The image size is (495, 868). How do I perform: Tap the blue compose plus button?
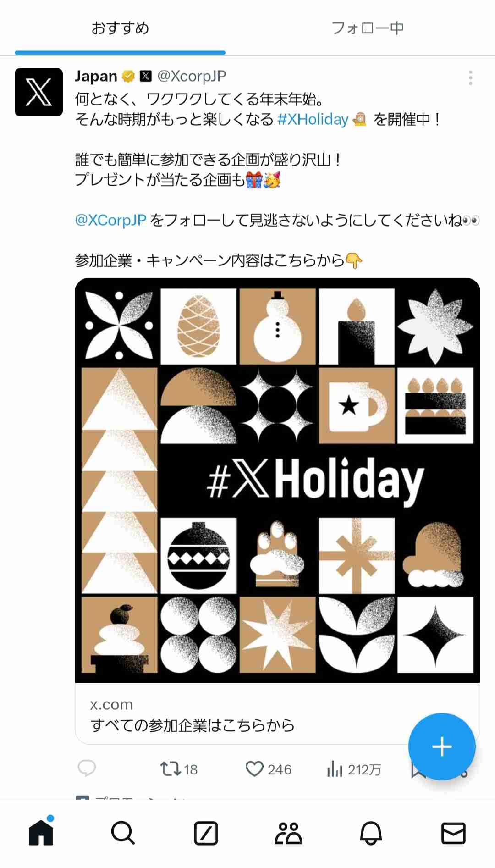click(442, 746)
